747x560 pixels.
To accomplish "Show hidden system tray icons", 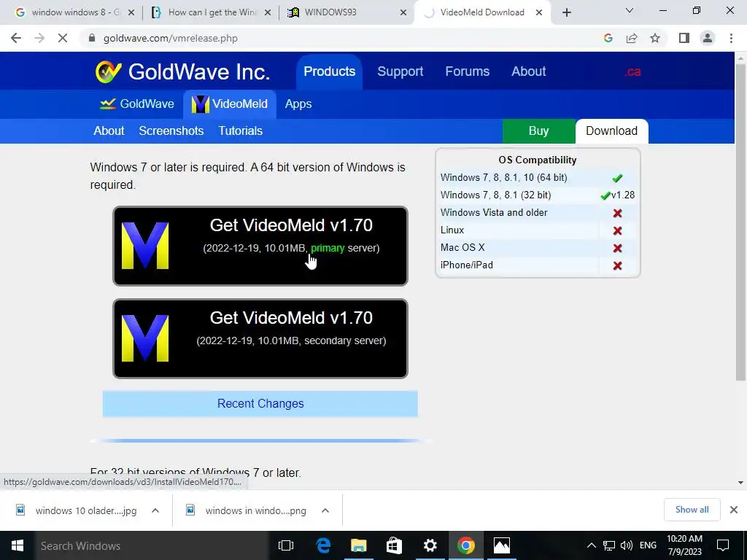I will (x=591, y=545).
